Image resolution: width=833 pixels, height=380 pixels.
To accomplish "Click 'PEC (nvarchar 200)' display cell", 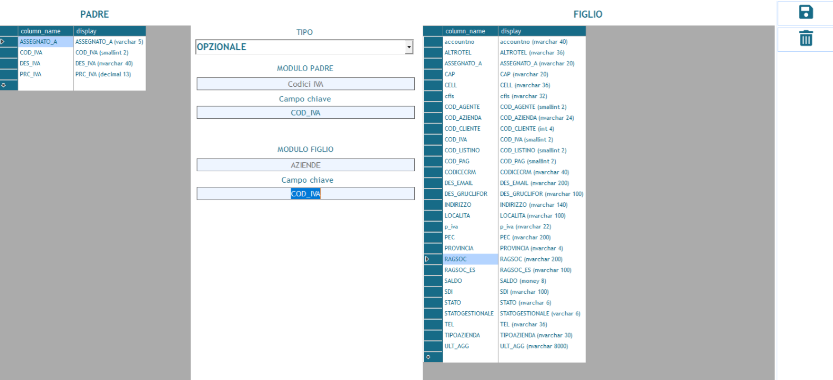I will coord(542,238).
